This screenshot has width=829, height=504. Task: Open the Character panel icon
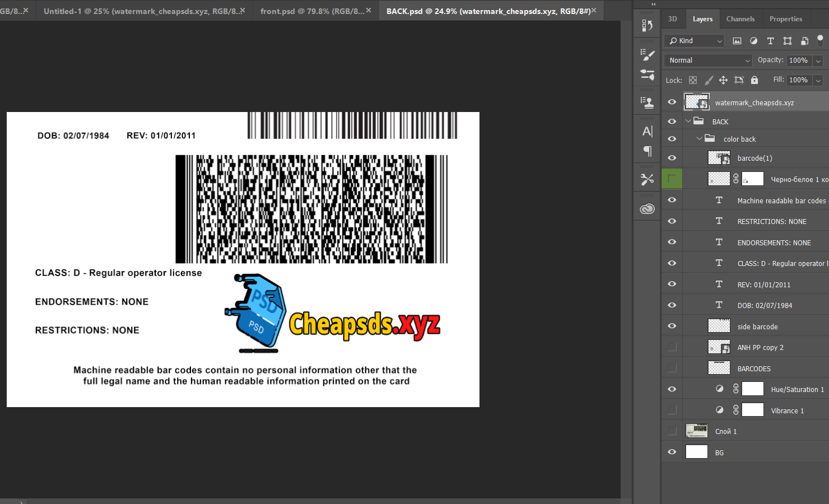tap(647, 132)
